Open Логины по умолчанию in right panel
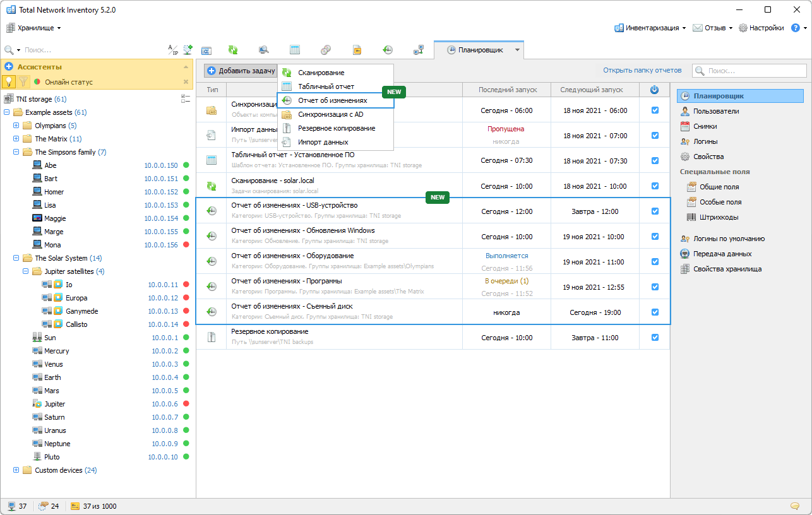The width and height of the screenshot is (812, 515). click(x=729, y=239)
